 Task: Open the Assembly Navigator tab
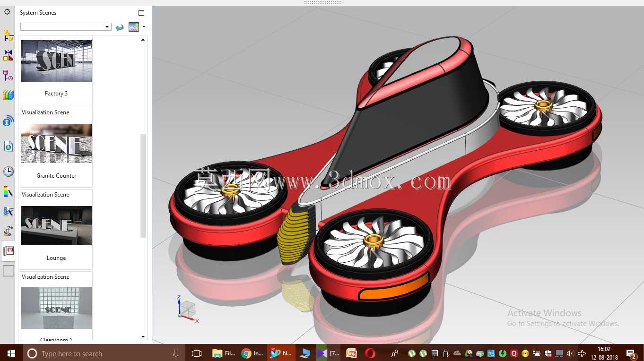pyautogui.click(x=8, y=35)
